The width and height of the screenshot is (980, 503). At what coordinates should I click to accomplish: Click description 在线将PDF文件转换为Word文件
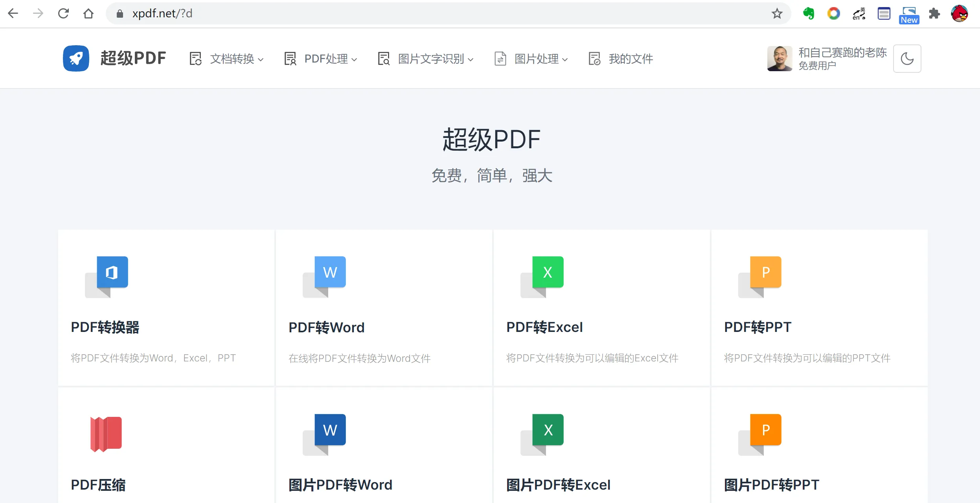click(360, 358)
